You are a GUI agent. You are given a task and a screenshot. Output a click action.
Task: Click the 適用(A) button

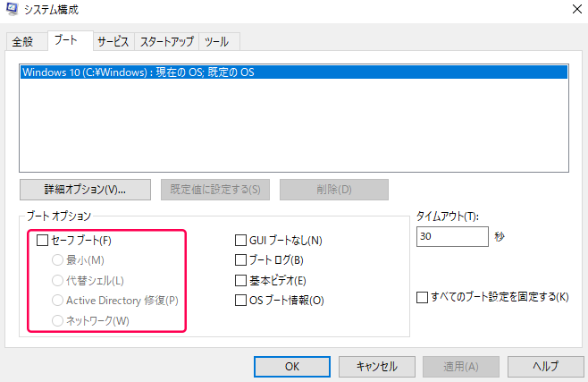[x=461, y=367]
